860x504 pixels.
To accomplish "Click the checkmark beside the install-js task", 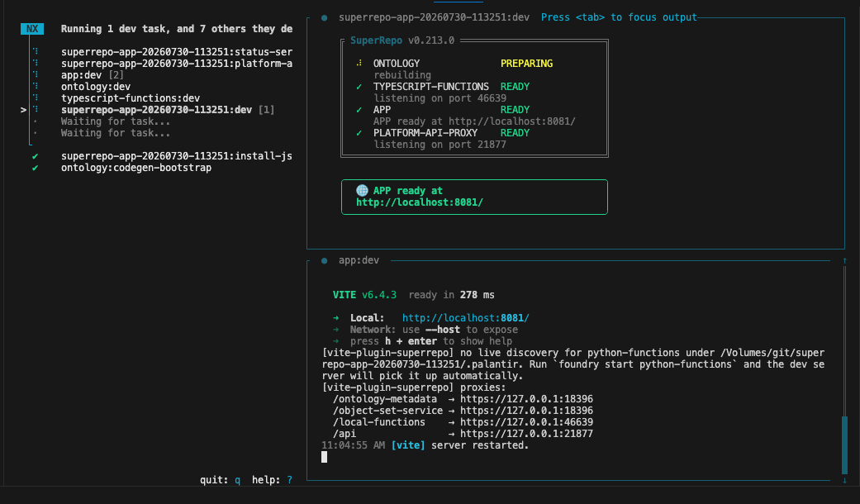I will coord(35,156).
